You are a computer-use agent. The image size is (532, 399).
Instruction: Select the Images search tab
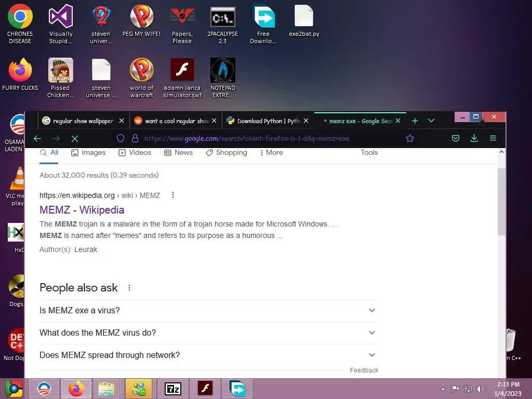click(x=88, y=153)
